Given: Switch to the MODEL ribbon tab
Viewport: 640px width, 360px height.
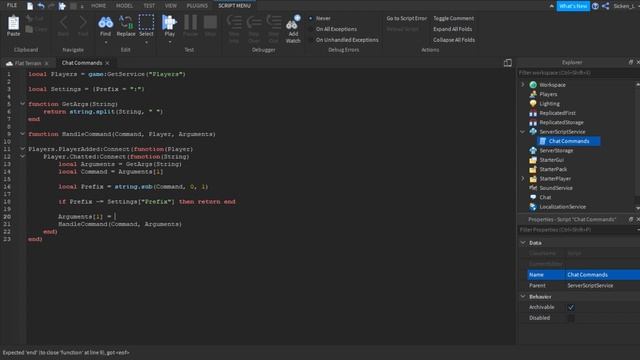Looking at the screenshot, I should tap(124, 6).
